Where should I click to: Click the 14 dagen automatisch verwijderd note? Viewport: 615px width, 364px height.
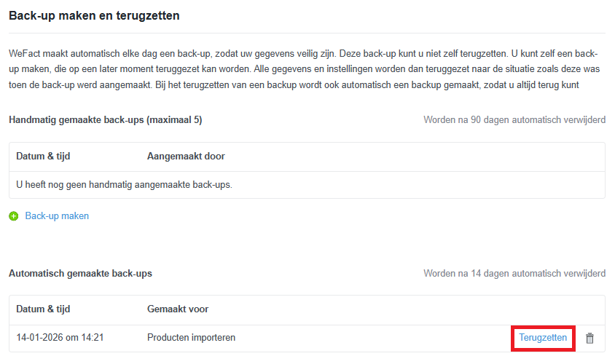click(x=514, y=274)
